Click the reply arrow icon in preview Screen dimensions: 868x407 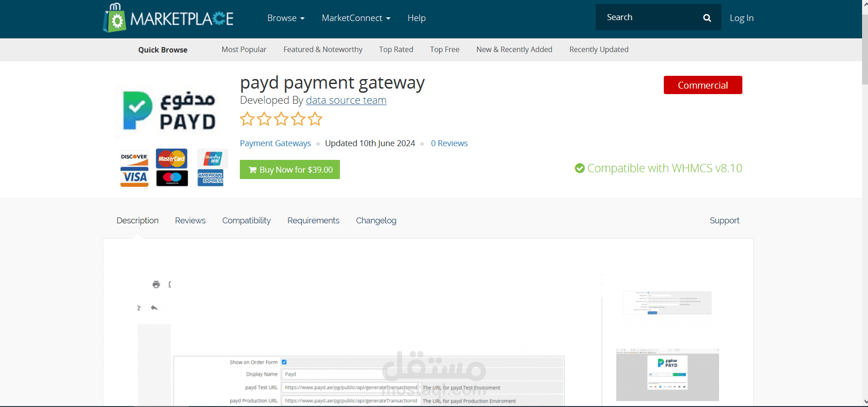pos(154,308)
